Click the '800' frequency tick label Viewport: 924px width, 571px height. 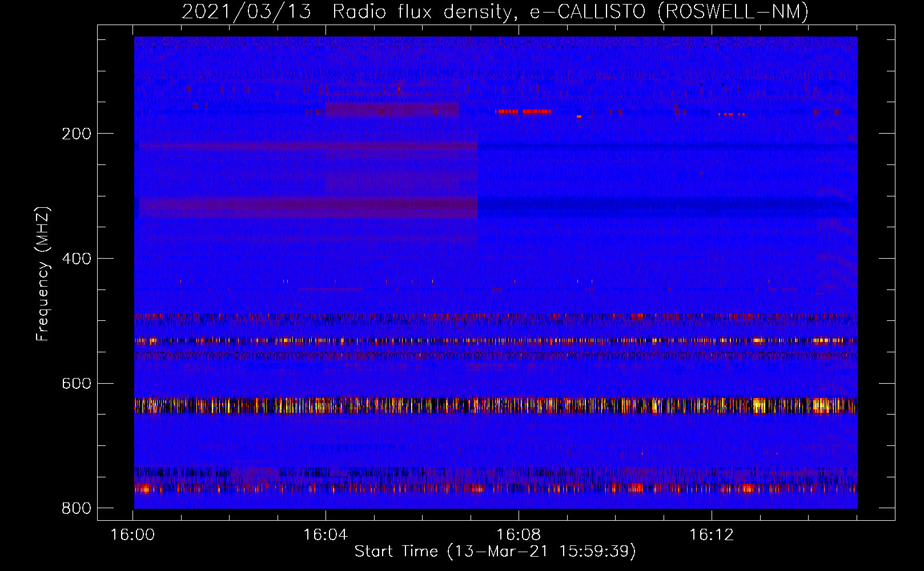pyautogui.click(x=77, y=508)
